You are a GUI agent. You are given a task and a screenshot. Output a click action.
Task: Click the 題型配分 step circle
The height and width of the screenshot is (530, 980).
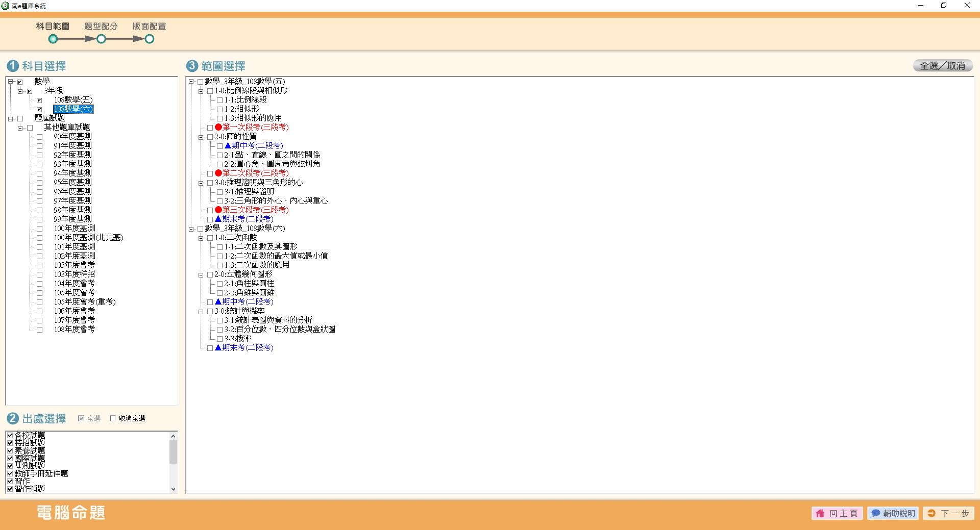(101, 39)
